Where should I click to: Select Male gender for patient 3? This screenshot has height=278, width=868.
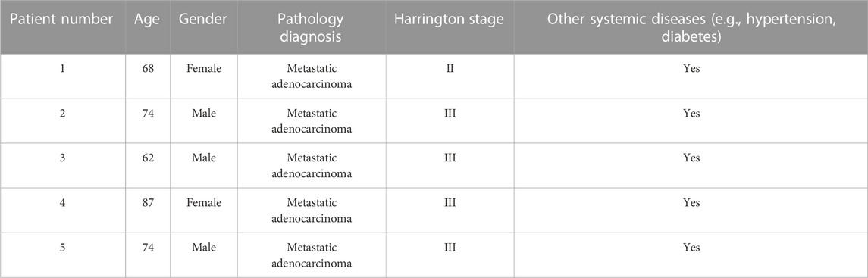click(x=203, y=158)
